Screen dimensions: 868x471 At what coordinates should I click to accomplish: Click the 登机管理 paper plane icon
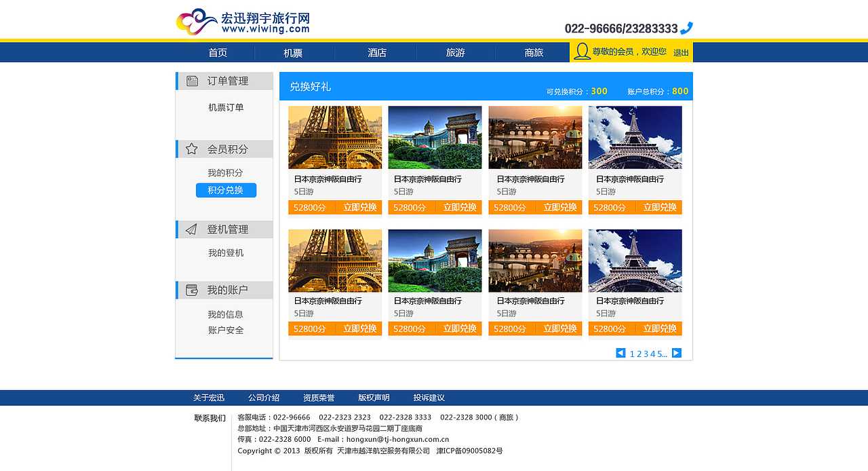(x=192, y=229)
